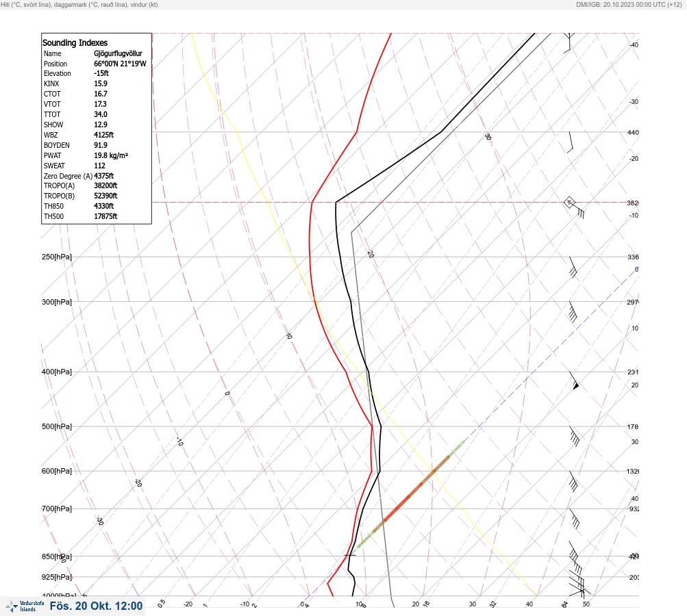Click the x-axis temperature label 40
This screenshot has width=687, height=616.
point(529,604)
